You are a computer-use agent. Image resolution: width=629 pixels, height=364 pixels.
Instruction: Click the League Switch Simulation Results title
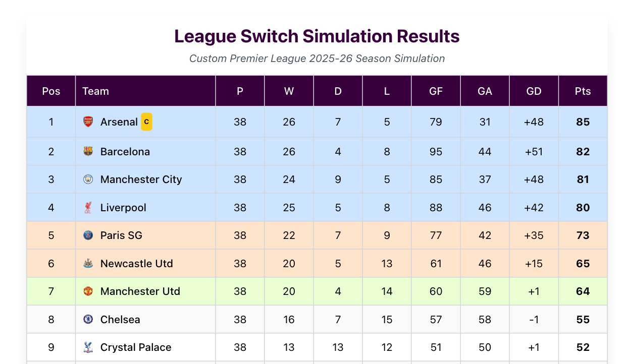coord(317,36)
